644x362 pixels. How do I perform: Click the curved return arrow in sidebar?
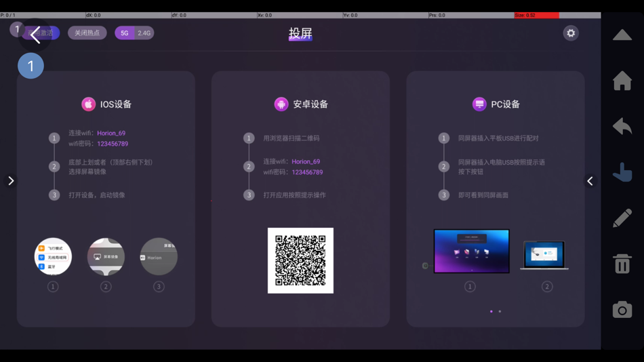point(622,126)
